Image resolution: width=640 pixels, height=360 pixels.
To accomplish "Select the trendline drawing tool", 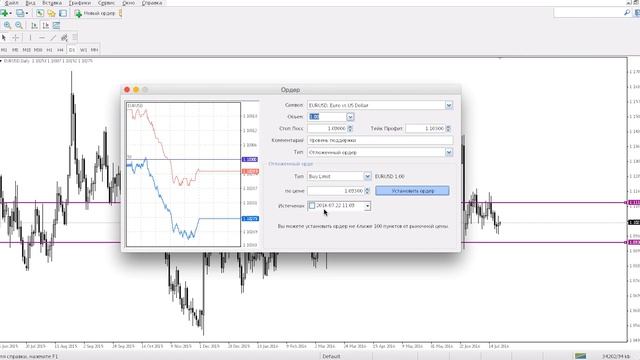I will pyautogui.click(x=53, y=38).
